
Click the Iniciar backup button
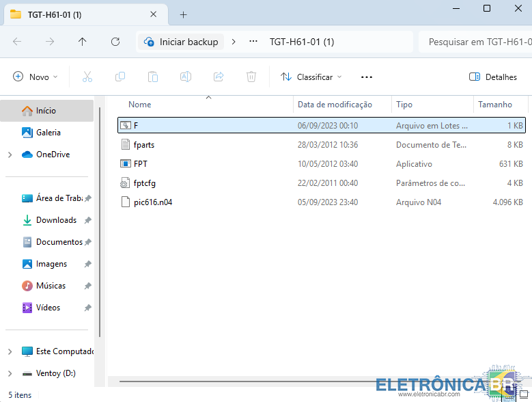(x=181, y=42)
